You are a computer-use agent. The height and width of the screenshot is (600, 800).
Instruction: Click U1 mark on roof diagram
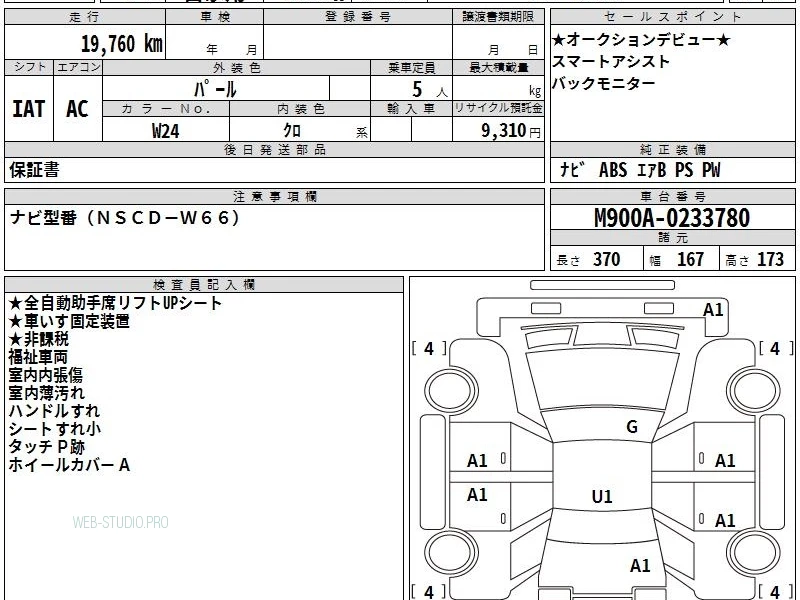pyautogui.click(x=602, y=496)
